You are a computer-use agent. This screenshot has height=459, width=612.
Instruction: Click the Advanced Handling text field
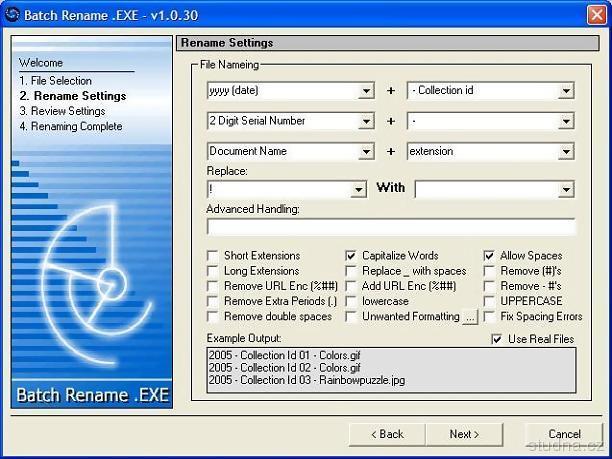[390, 227]
